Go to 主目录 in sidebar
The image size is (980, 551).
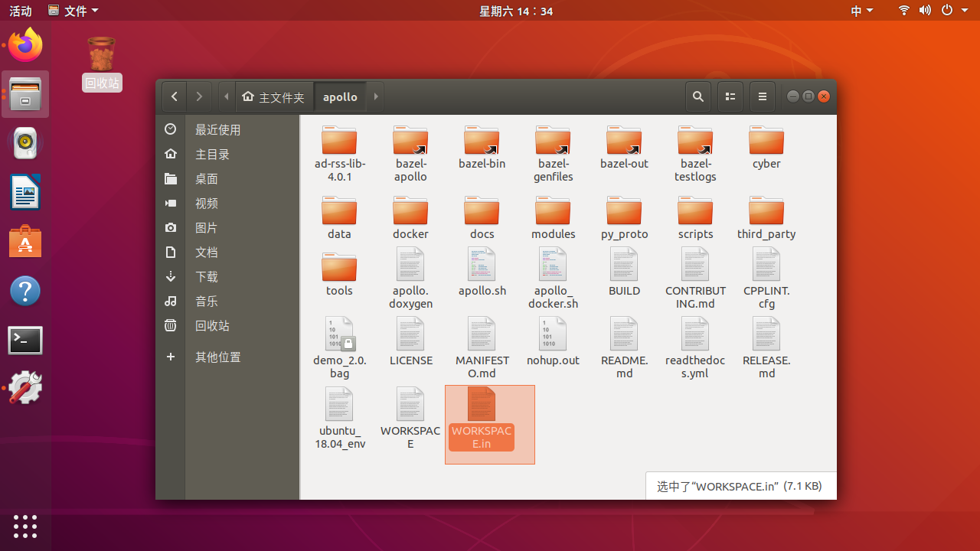227,154
